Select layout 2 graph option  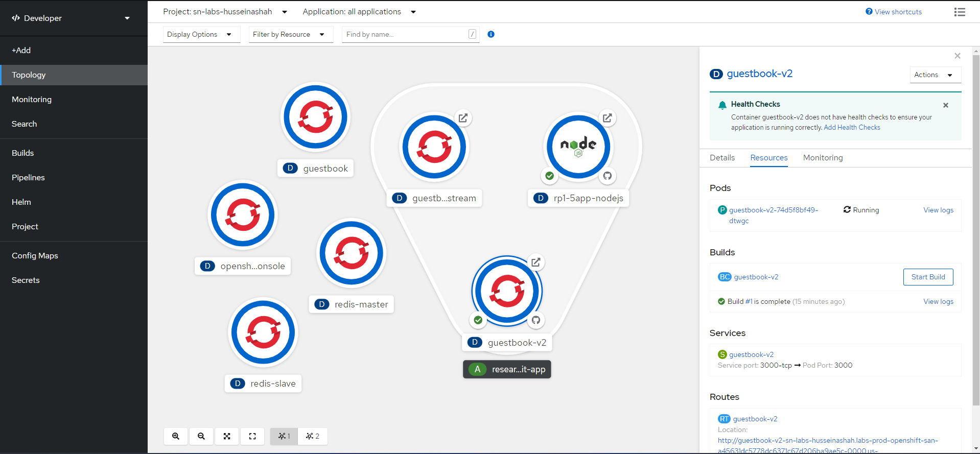click(x=313, y=436)
